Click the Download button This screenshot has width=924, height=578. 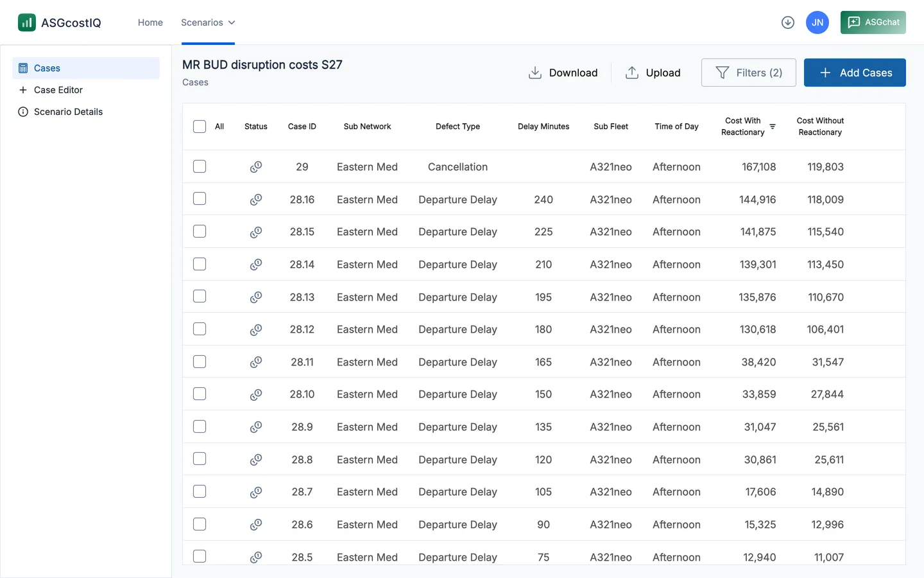[563, 73]
